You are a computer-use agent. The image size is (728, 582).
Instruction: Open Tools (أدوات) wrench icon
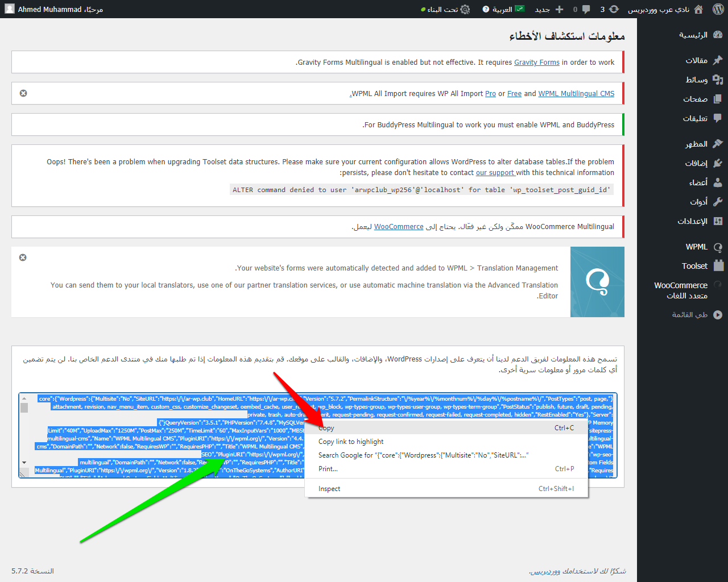(x=718, y=202)
